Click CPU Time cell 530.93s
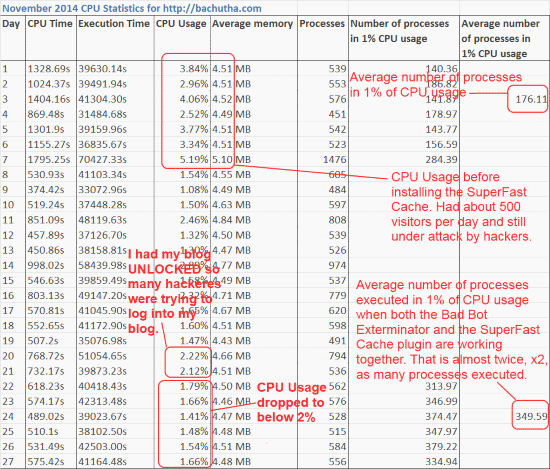Viewport: 550px width, 469px height. (x=46, y=175)
